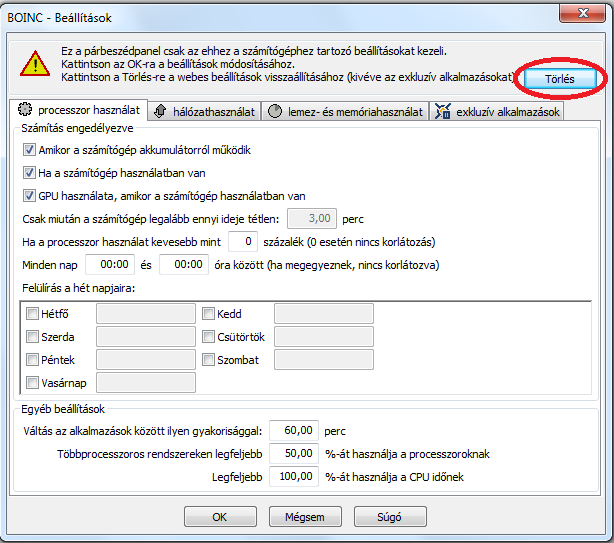The height and width of the screenshot is (543, 614).
Task: Click the yellow warning triangle icon
Action: click(35, 64)
